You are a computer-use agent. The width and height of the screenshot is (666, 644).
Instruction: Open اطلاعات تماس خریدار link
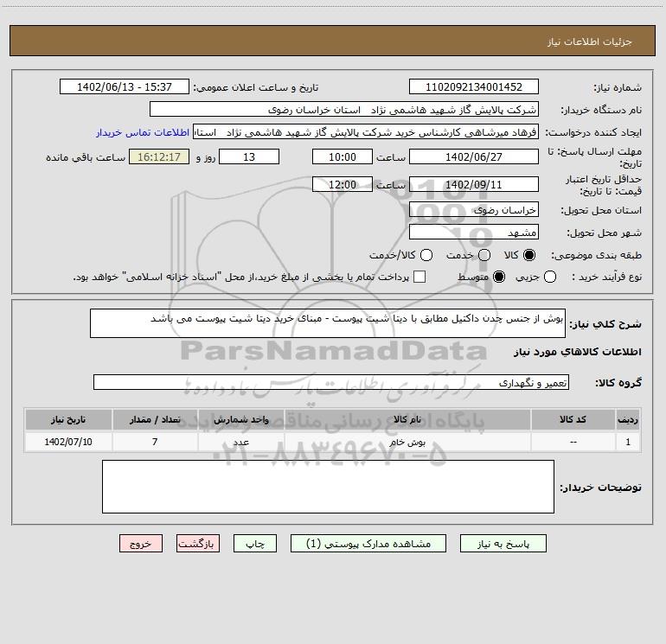(143, 132)
